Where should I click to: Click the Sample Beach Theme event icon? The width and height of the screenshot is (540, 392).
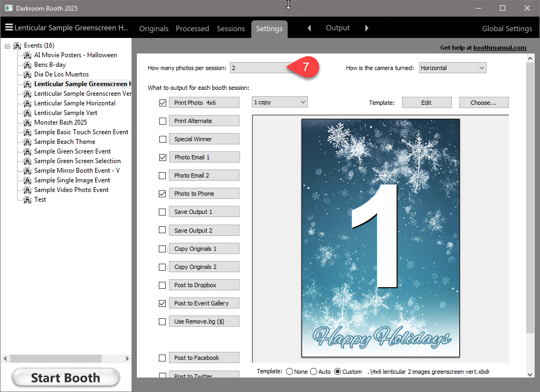(27, 142)
